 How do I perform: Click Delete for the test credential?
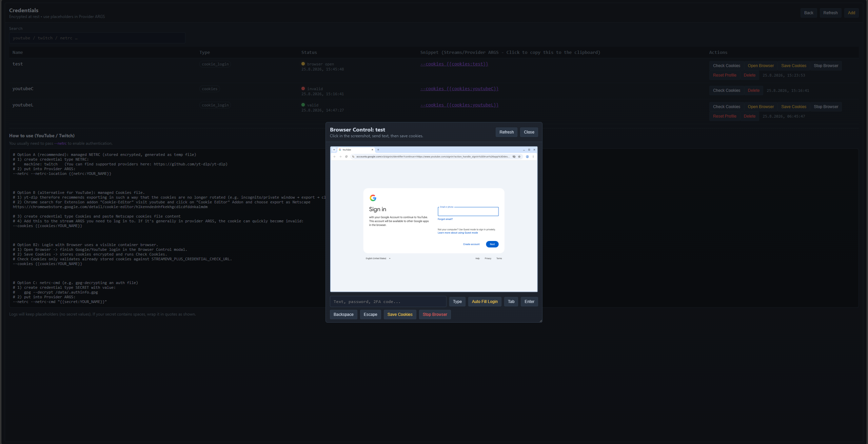tap(750, 75)
